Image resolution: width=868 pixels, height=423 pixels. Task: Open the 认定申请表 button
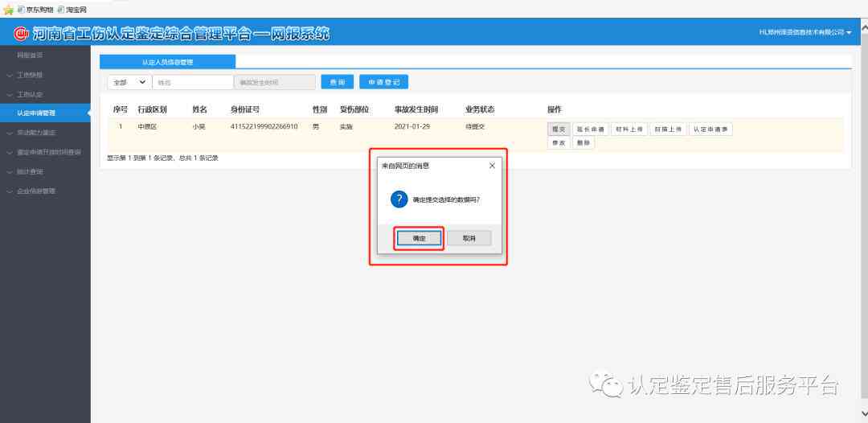[710, 129]
